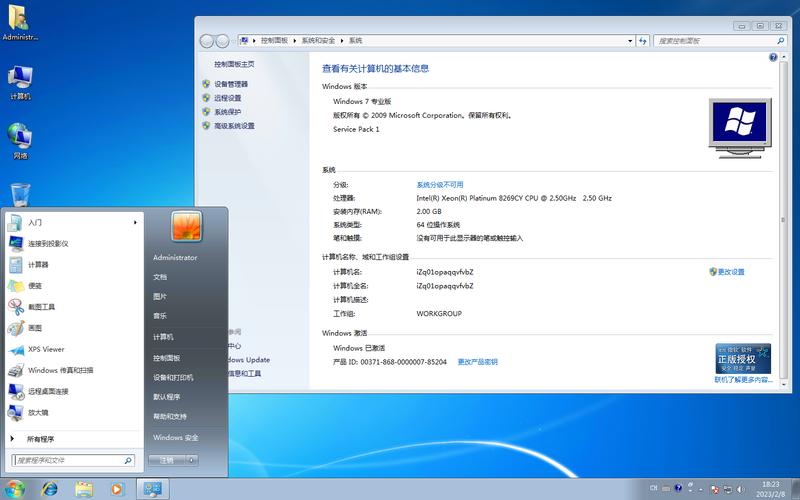The height and width of the screenshot is (500, 800).
Task: Open Windows Explorer from taskbar
Action: tap(84, 489)
